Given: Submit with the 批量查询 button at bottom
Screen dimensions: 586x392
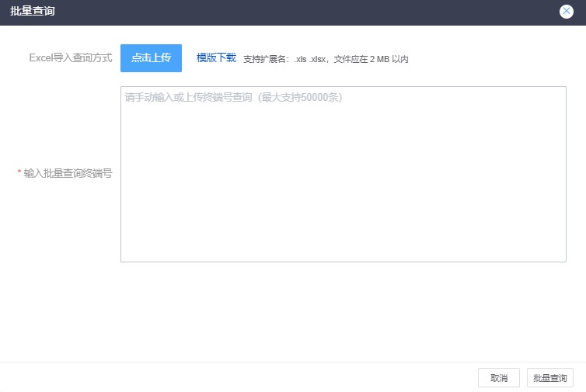Looking at the screenshot, I should point(549,378).
